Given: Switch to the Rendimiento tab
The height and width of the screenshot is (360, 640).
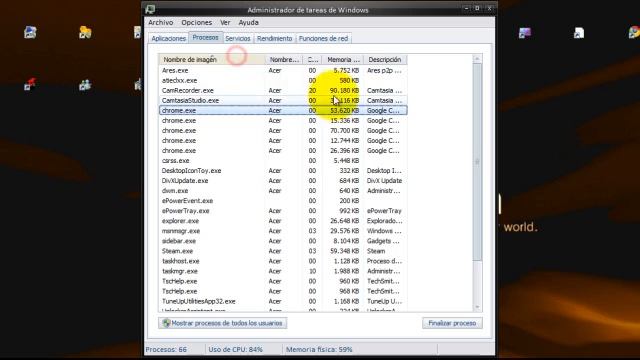Looking at the screenshot, I should (x=274, y=38).
